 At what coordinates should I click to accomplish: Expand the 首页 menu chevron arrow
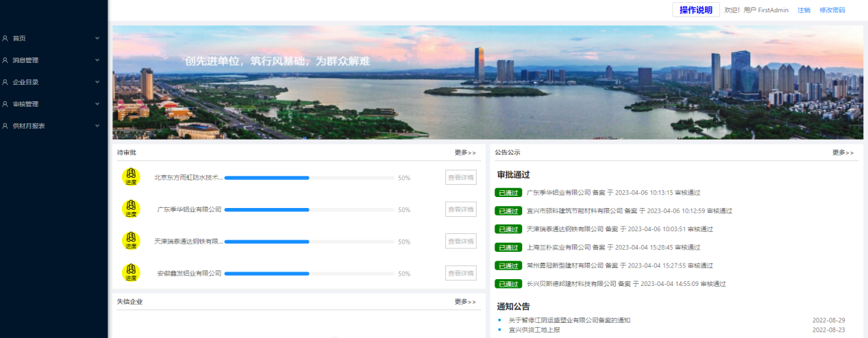coord(97,38)
